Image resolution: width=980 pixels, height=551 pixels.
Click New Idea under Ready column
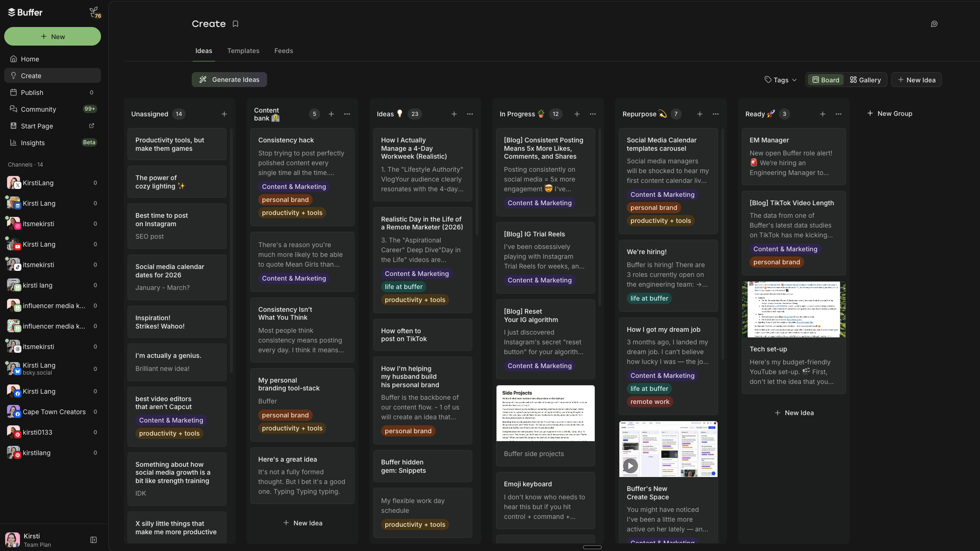(794, 413)
